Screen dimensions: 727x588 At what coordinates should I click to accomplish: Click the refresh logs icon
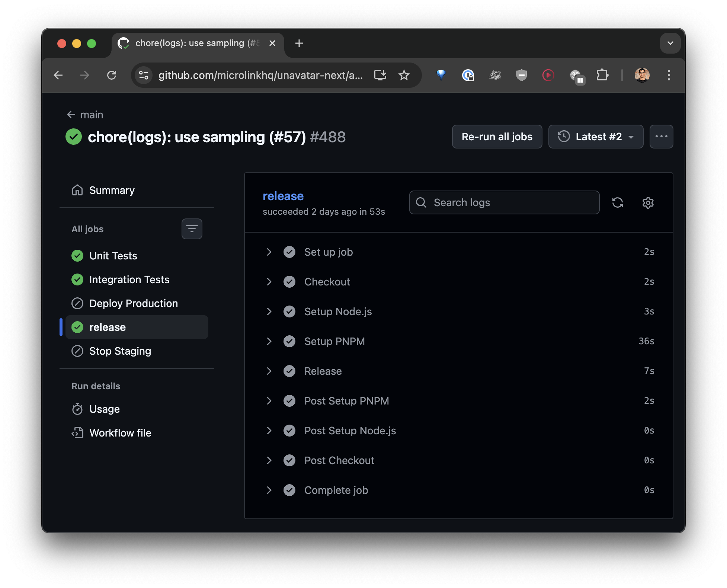click(x=617, y=203)
